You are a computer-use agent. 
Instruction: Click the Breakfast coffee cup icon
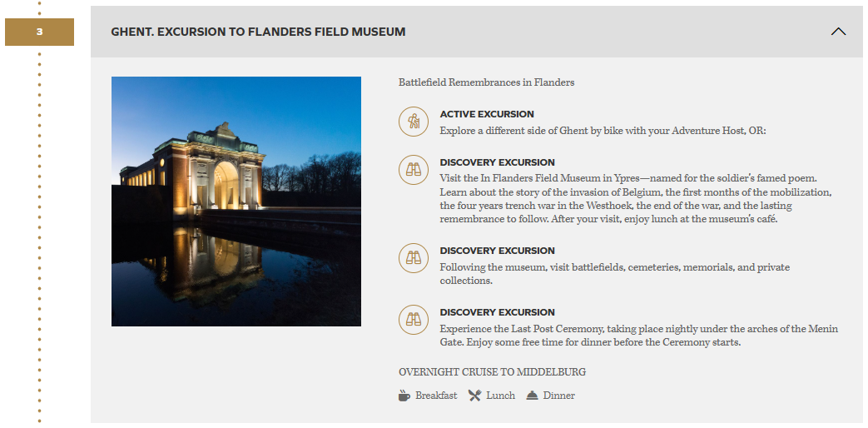404,396
